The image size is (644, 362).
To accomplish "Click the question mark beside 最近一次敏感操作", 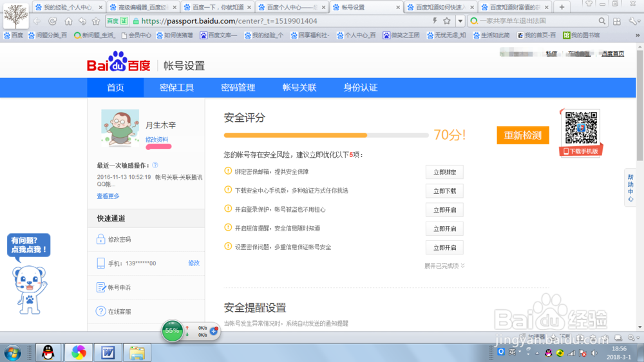I will tap(155, 165).
